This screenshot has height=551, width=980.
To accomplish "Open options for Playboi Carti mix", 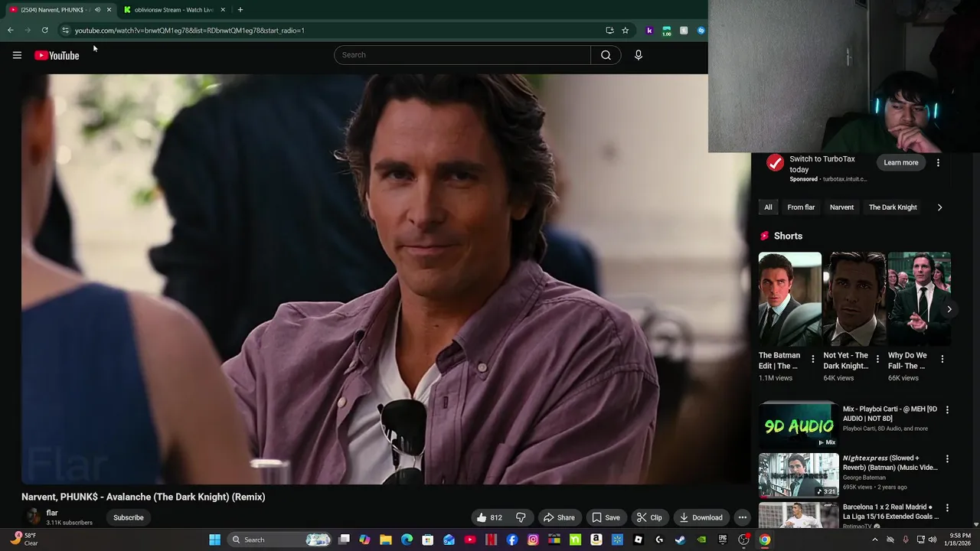I will point(947,410).
